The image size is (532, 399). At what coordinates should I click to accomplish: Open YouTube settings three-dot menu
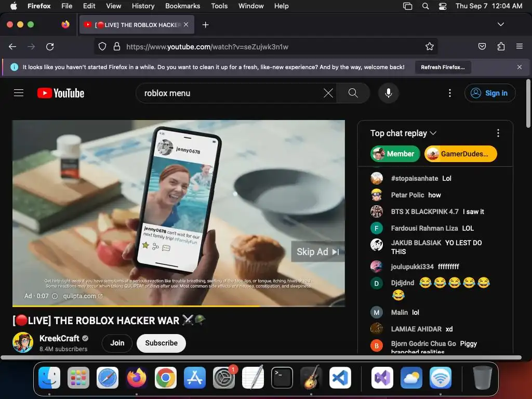(450, 93)
